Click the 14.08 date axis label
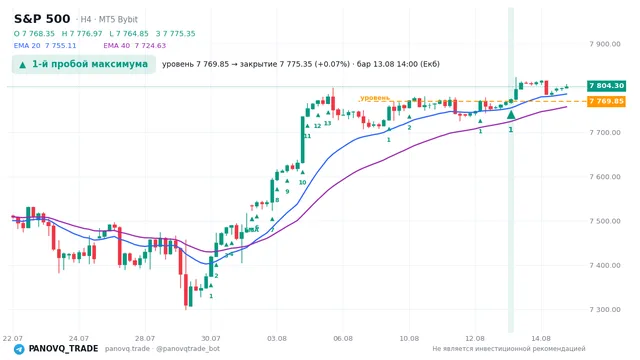Screen dimensions: 640x360 click(541, 338)
